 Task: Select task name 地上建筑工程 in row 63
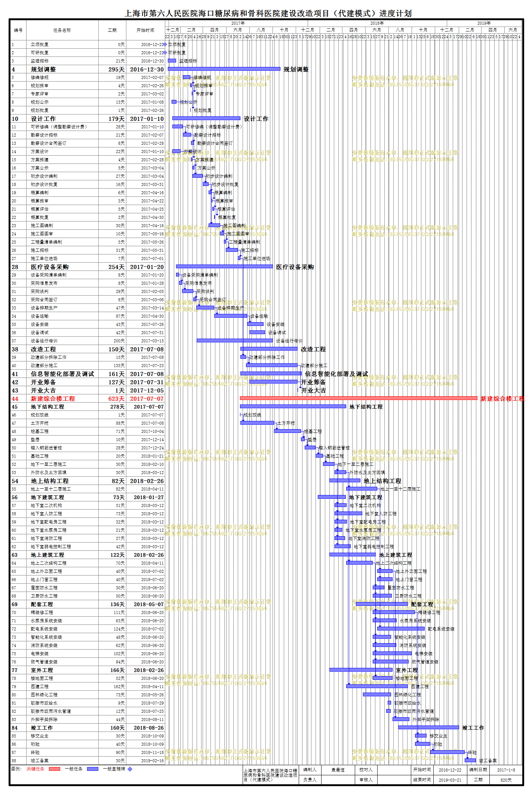47,555
